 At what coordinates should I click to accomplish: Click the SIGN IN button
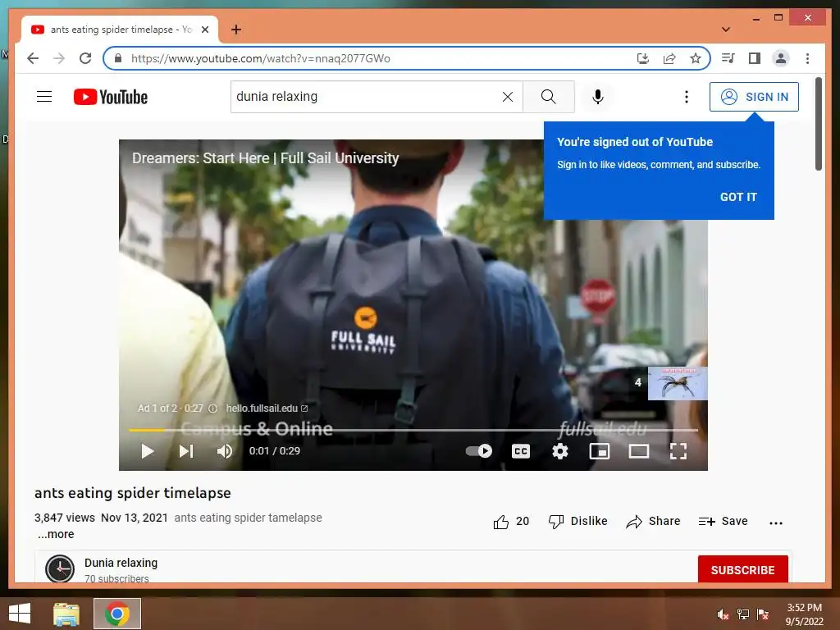click(754, 97)
